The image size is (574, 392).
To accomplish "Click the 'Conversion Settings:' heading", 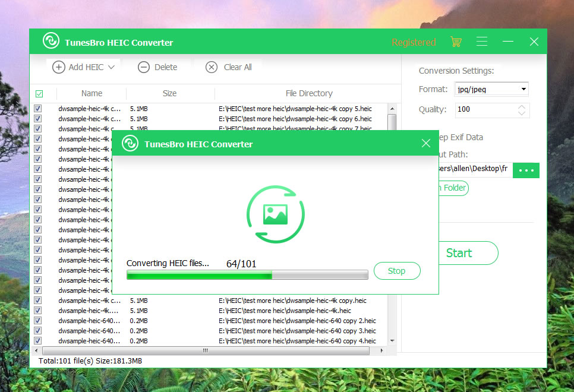I will pyautogui.click(x=456, y=71).
